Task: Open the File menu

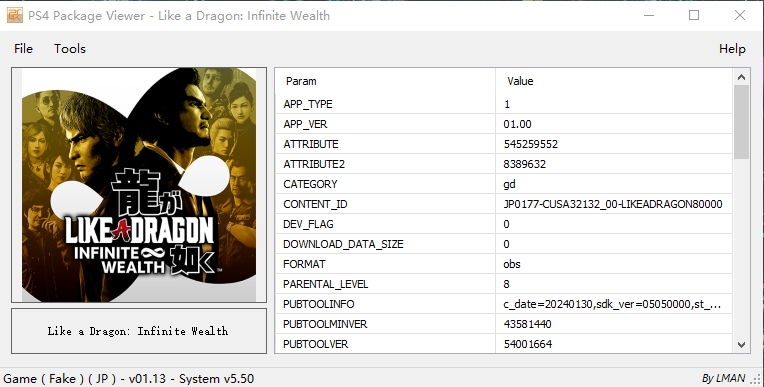Action: (x=23, y=49)
